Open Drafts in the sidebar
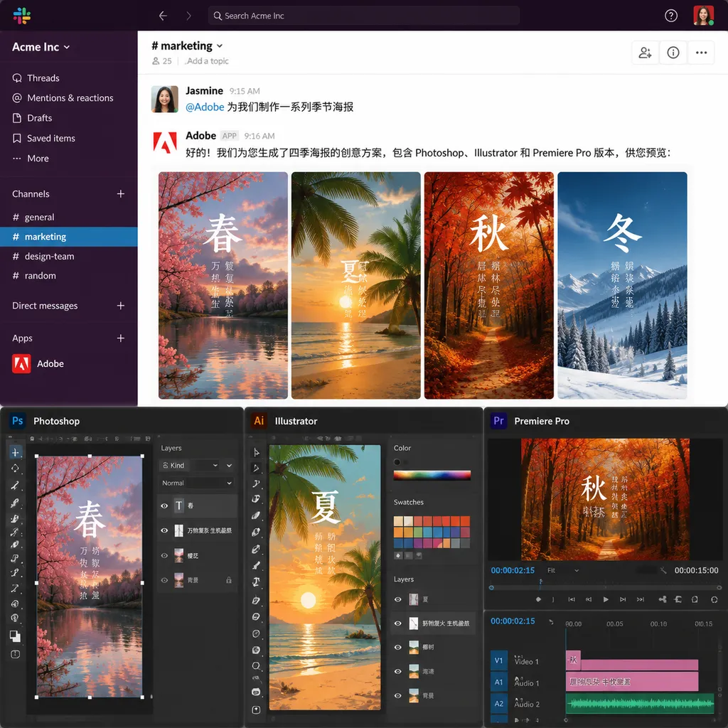This screenshot has height=728, width=728. coord(32,118)
